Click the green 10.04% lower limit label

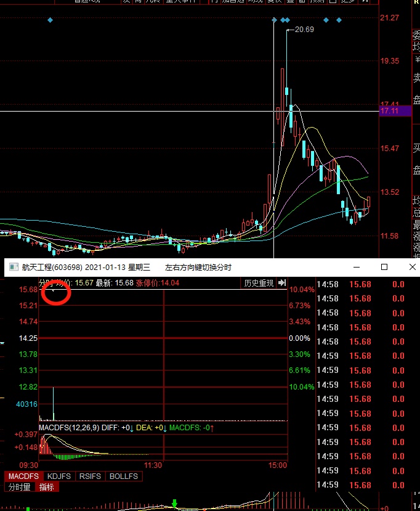pos(302,387)
